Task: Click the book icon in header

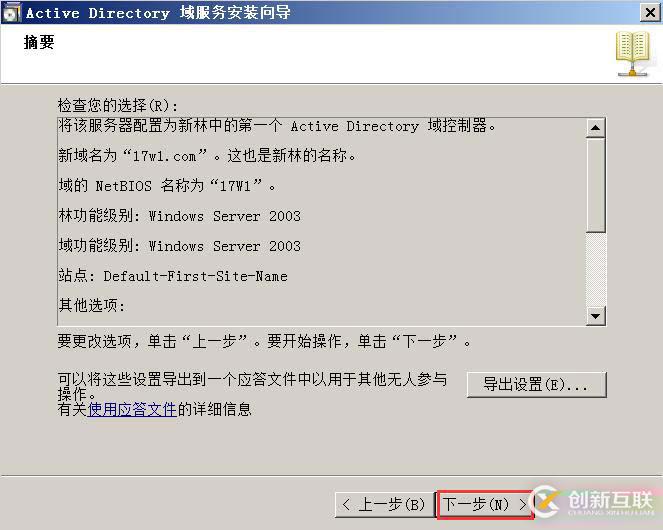Action: pos(633,54)
